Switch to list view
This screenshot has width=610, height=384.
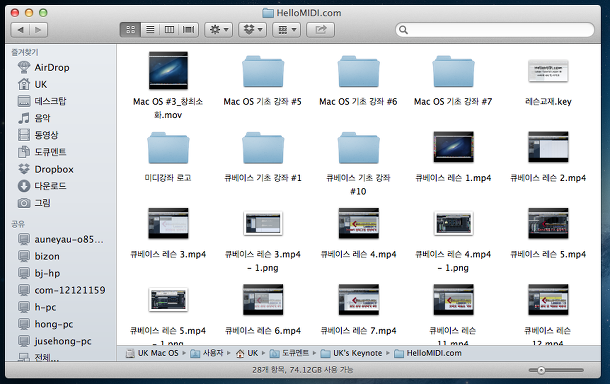click(150, 30)
